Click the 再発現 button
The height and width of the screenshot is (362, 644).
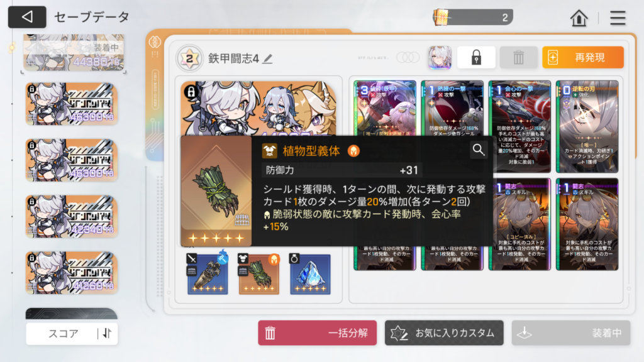[583, 57]
